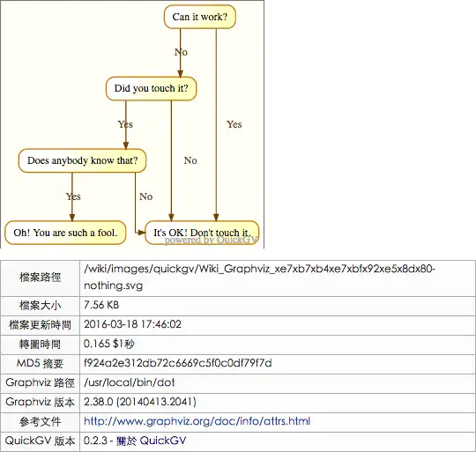Click the 'No' label beside the bent arrow
This screenshot has width=476, height=452.
pyautogui.click(x=145, y=196)
